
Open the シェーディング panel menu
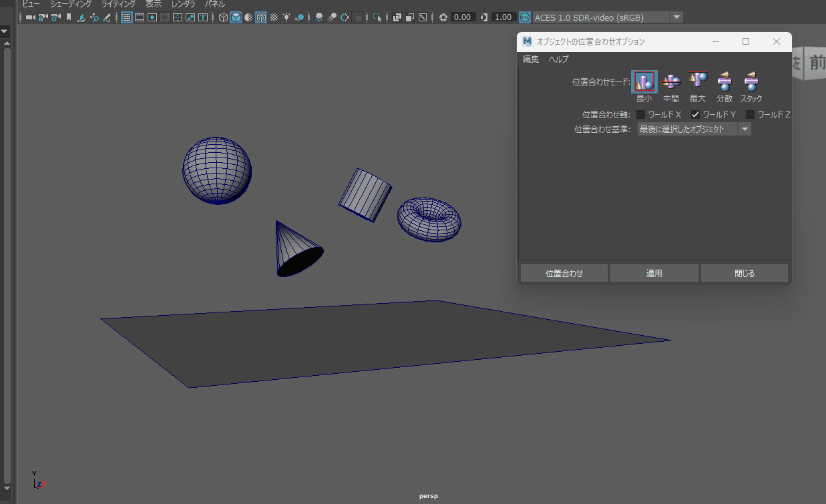pyautogui.click(x=71, y=4)
